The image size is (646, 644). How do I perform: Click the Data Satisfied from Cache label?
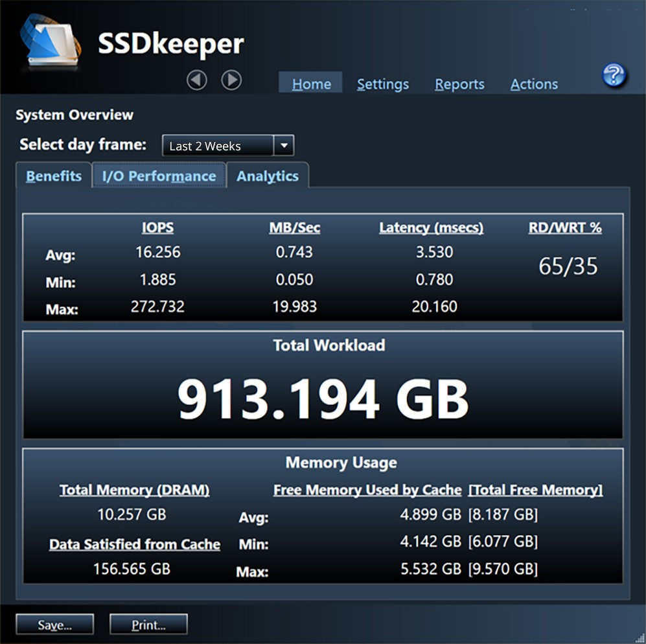tap(134, 544)
